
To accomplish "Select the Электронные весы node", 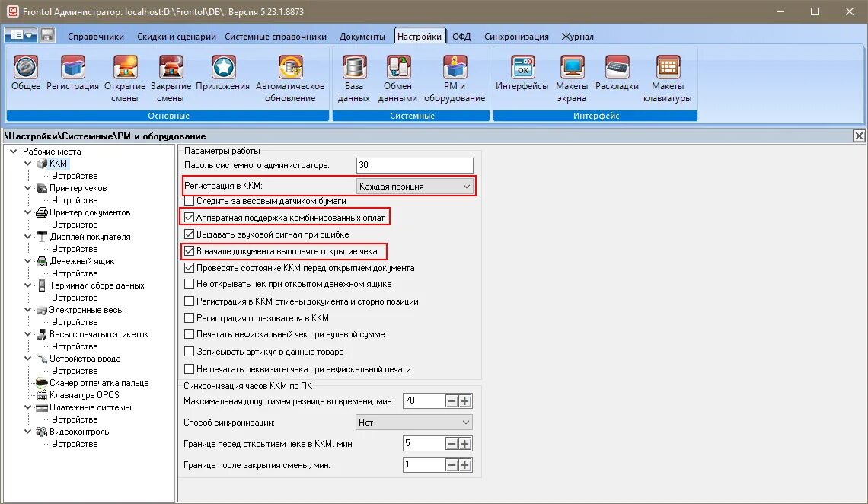I will pyautogui.click(x=86, y=310).
